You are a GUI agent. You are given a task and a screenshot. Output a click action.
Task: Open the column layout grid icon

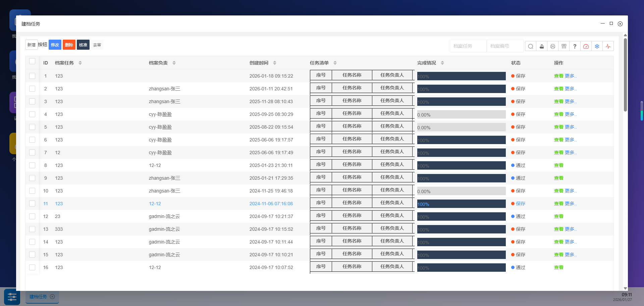[x=564, y=46]
